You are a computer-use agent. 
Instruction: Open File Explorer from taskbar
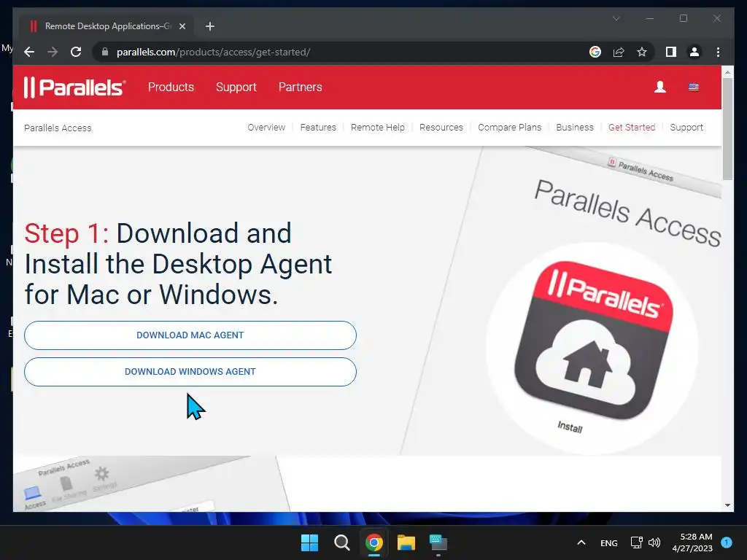point(406,542)
